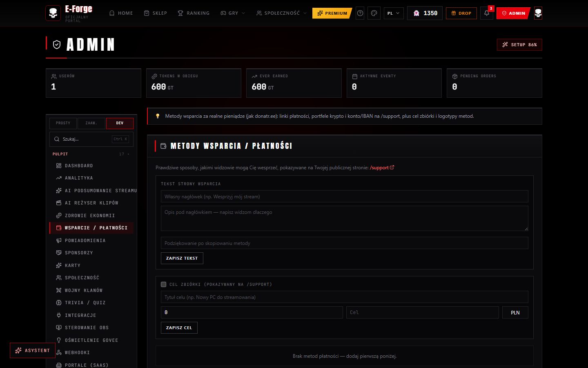Open the theme palette icon
The image size is (588, 368).
[x=374, y=13]
